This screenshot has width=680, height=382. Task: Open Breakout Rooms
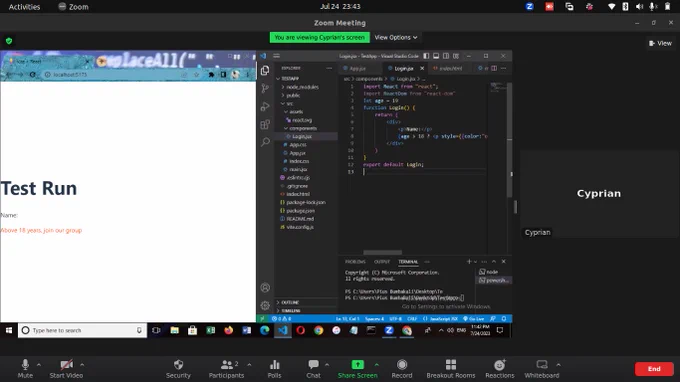click(x=451, y=369)
